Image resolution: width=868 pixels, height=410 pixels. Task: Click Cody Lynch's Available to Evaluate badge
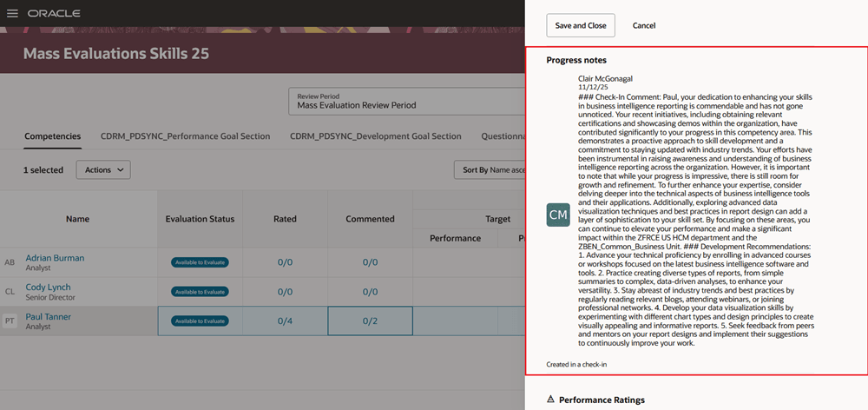(x=200, y=292)
